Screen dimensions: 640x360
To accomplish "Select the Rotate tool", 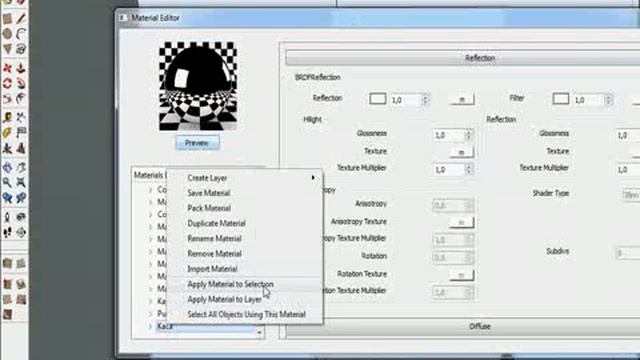I will pyautogui.click(x=7, y=83).
